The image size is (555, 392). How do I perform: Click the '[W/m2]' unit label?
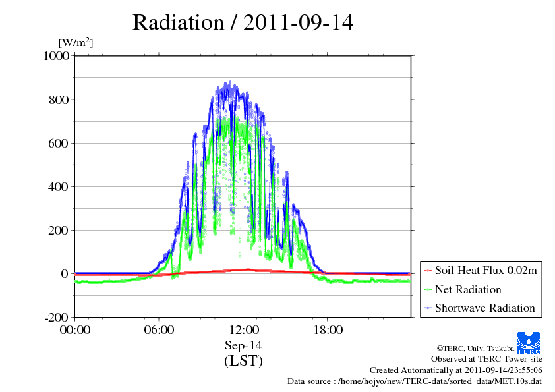75,42
